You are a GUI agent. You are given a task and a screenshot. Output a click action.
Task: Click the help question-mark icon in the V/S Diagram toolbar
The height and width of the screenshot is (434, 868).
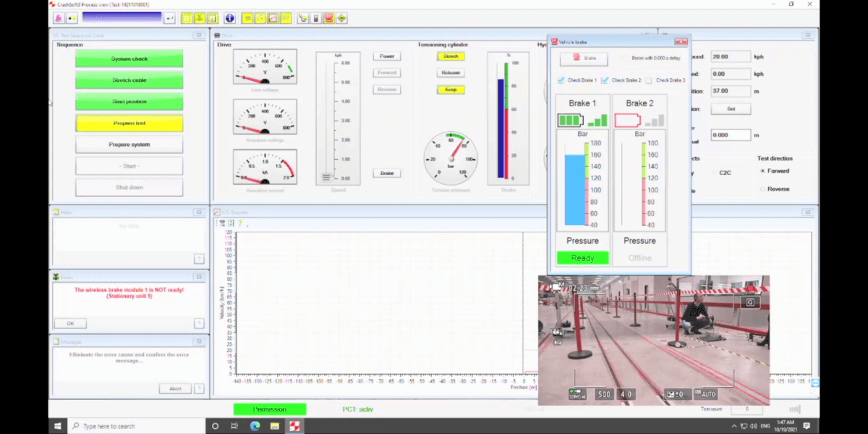(x=240, y=223)
